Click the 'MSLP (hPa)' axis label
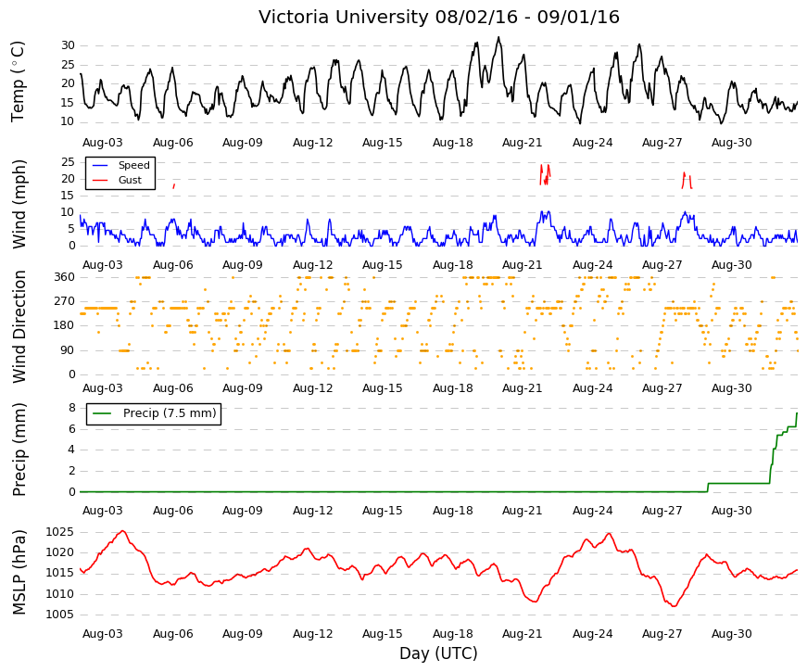Screen dimensions: 807x672 pos(19,572)
